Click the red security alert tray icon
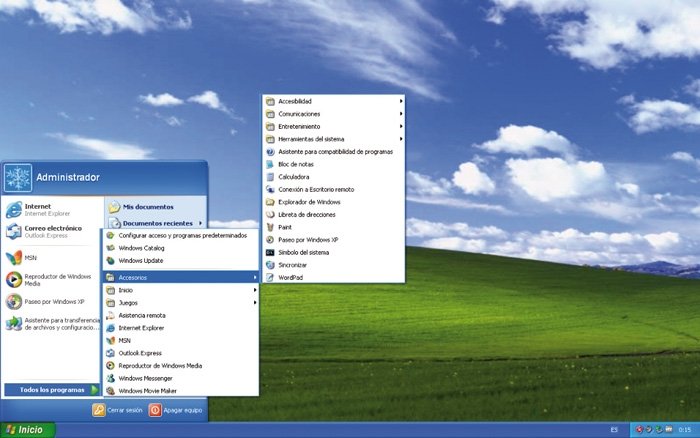 639,430
